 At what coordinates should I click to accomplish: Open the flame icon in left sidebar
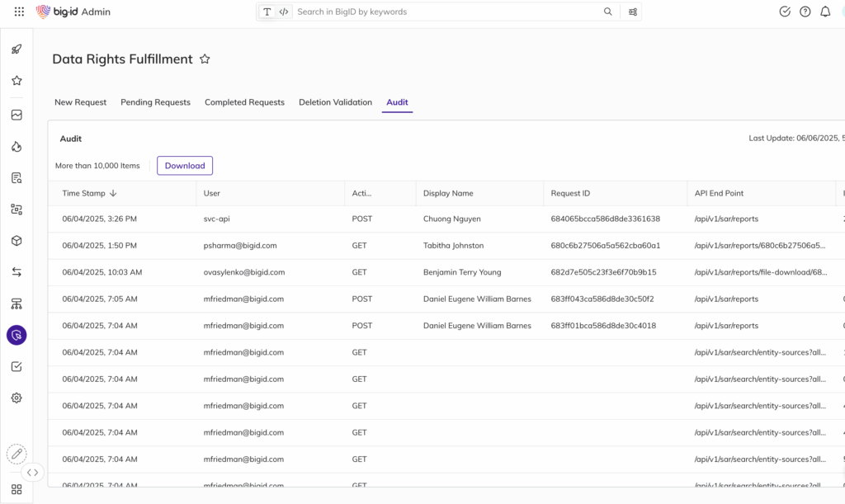pos(17,147)
